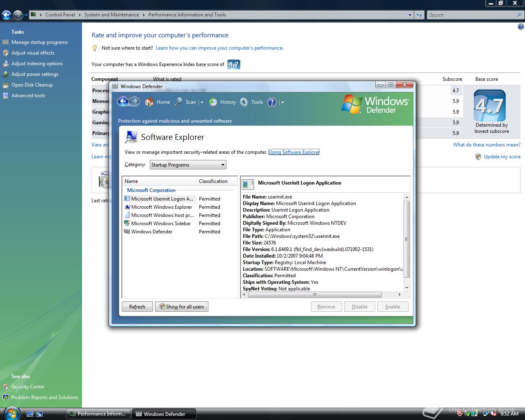Click Show for all users button
This screenshot has width=525, height=420.
click(182, 307)
